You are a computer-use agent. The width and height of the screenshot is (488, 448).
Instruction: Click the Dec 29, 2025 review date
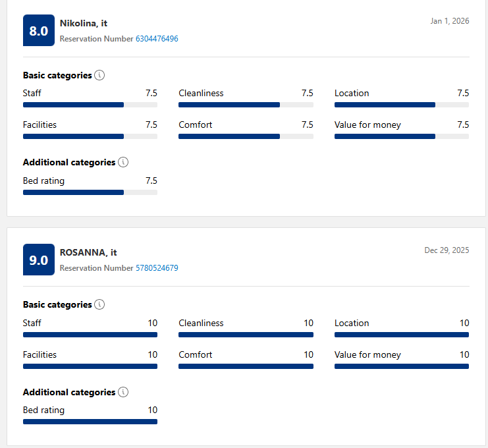447,250
